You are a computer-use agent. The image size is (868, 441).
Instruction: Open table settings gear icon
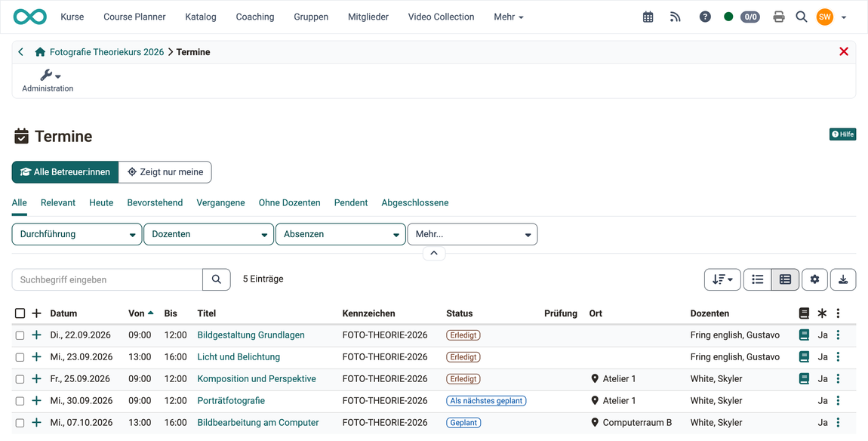tap(815, 280)
